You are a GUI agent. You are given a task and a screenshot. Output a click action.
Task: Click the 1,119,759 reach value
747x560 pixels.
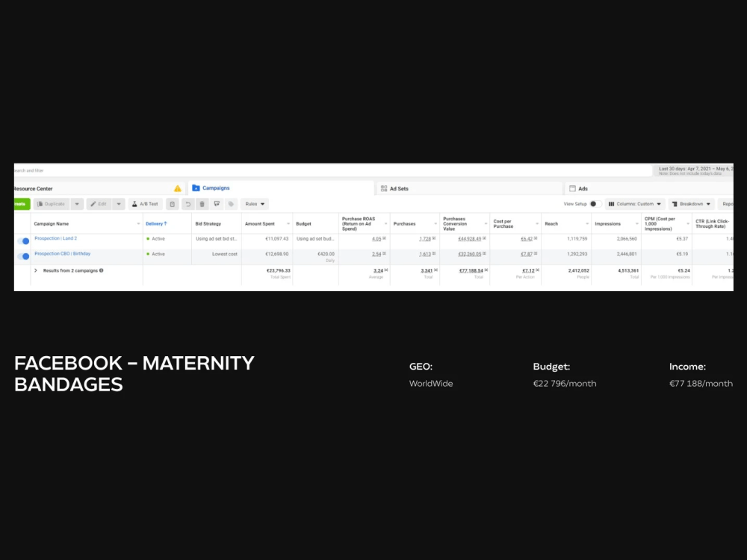click(577, 239)
